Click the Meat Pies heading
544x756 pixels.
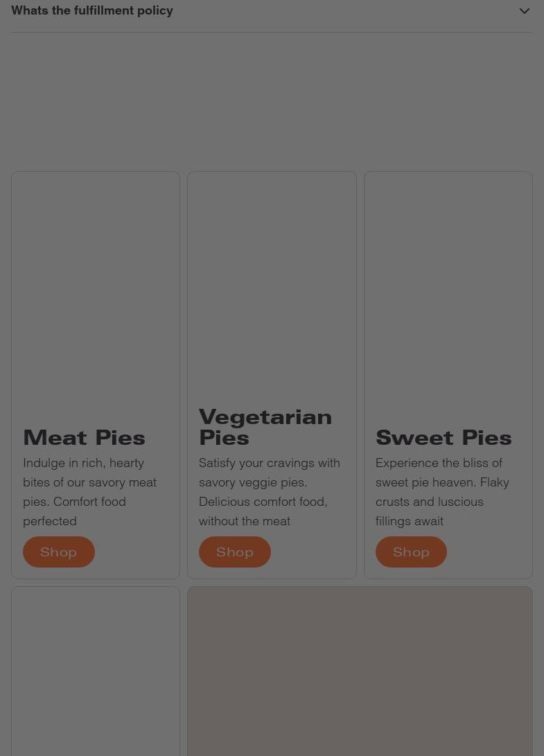coord(84,437)
